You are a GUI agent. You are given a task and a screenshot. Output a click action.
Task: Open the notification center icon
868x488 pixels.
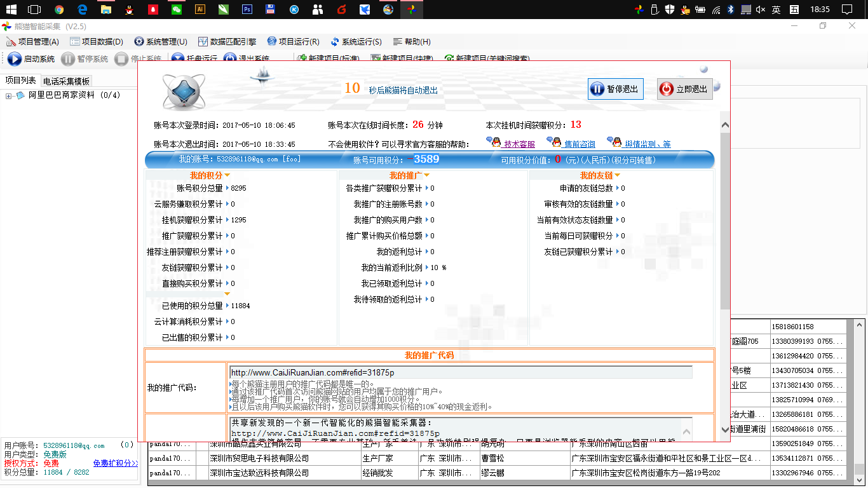(x=846, y=10)
